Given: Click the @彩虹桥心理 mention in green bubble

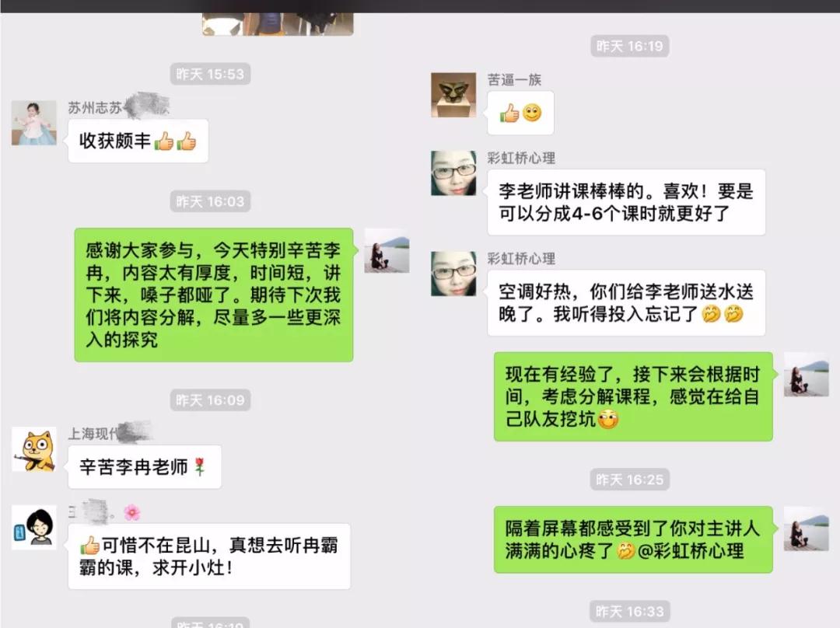Looking at the screenshot, I should point(691,551).
